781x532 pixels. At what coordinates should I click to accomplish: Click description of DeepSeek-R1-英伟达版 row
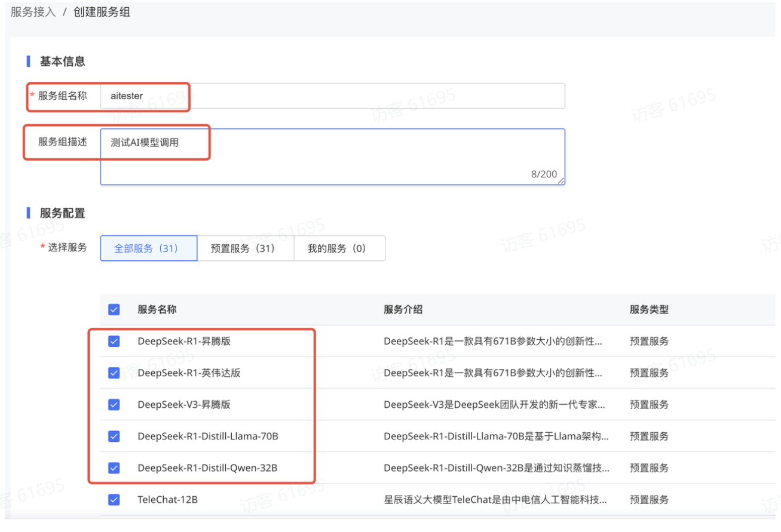click(493, 373)
